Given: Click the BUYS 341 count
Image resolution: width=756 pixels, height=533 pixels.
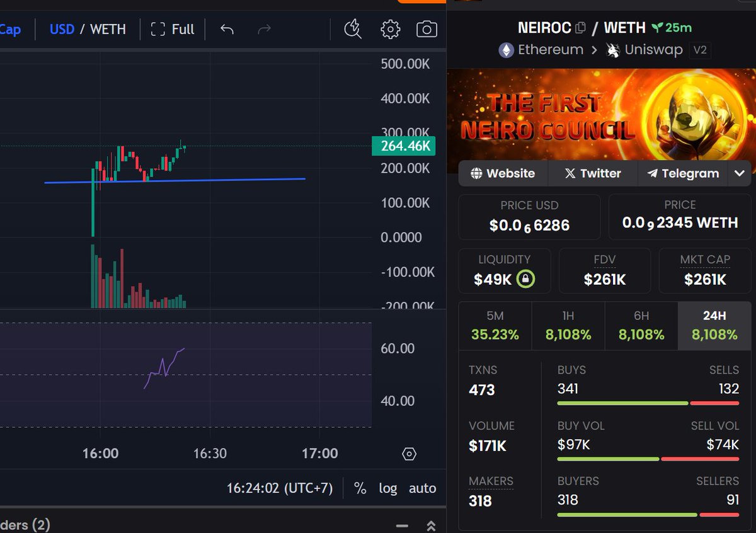Looking at the screenshot, I should point(568,389).
